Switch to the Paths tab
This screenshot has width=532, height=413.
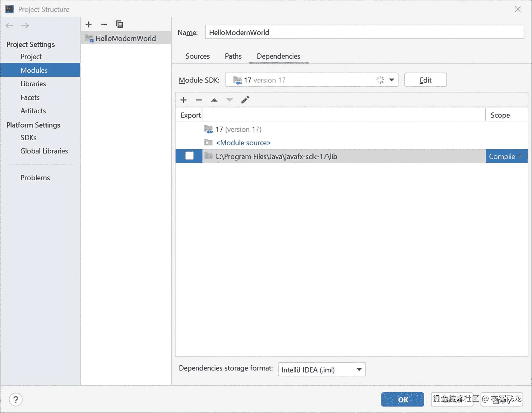(x=233, y=56)
